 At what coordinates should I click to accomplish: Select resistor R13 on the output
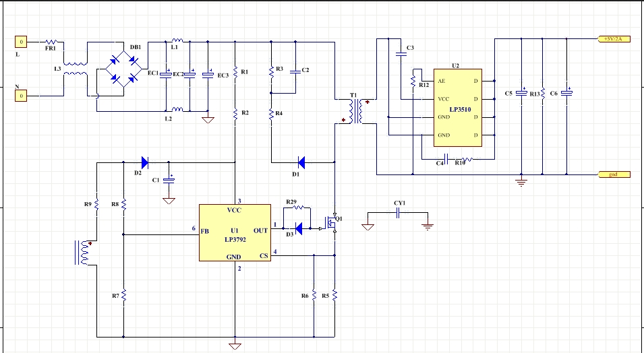(543, 94)
